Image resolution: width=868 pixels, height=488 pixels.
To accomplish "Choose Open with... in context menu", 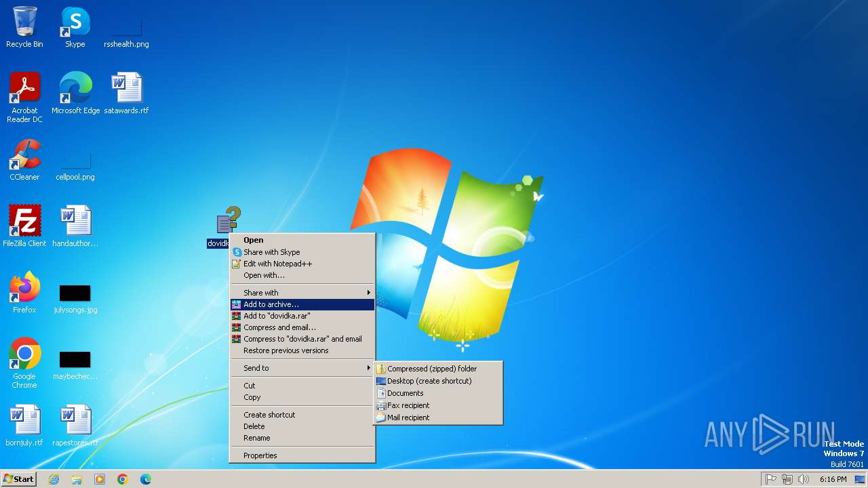I will pos(302,275).
